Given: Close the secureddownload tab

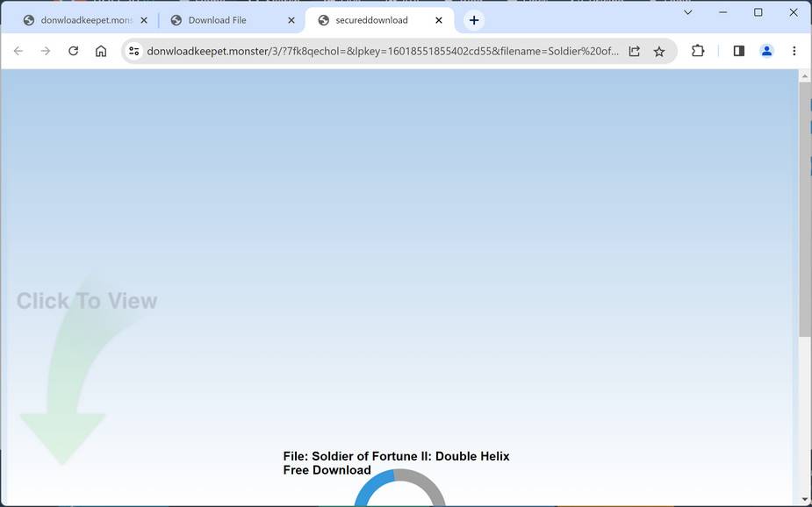Looking at the screenshot, I should 439,20.
